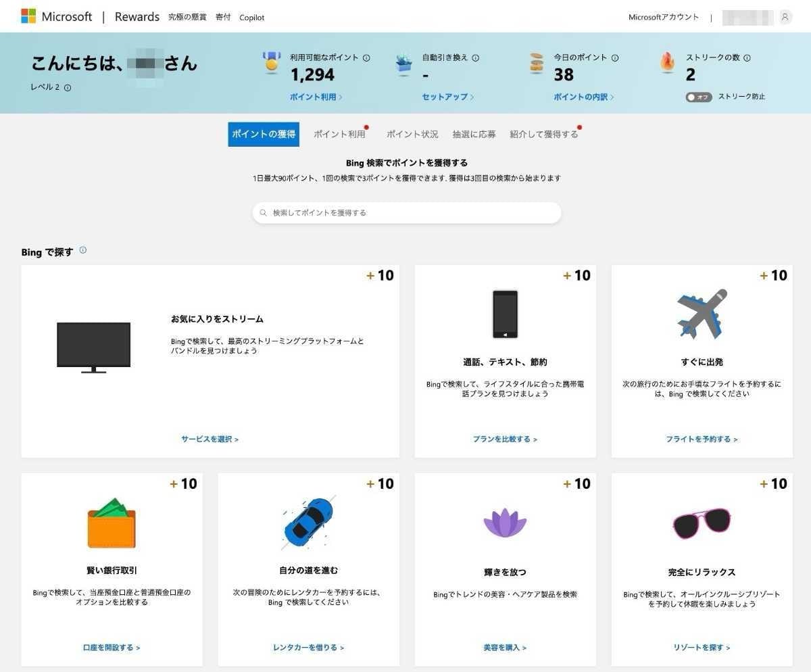Enable the ストリーク防止 toggle
This screenshot has width=811, height=672.
(699, 97)
